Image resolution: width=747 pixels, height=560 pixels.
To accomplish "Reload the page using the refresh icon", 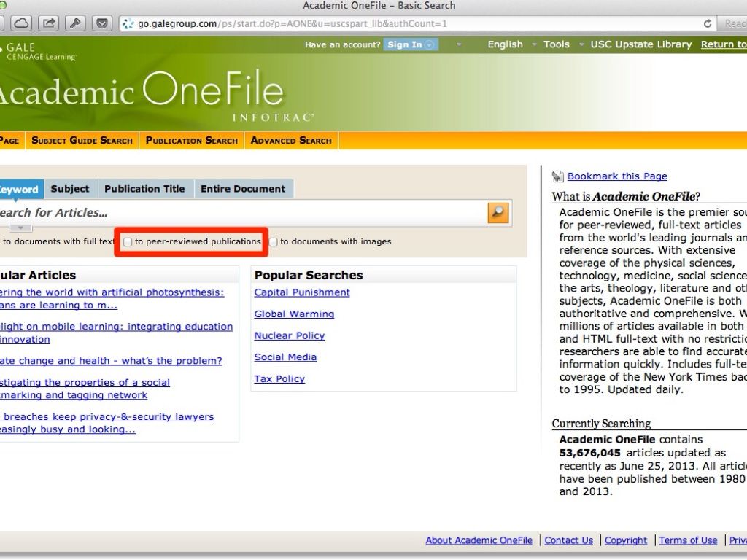I will click(x=707, y=23).
